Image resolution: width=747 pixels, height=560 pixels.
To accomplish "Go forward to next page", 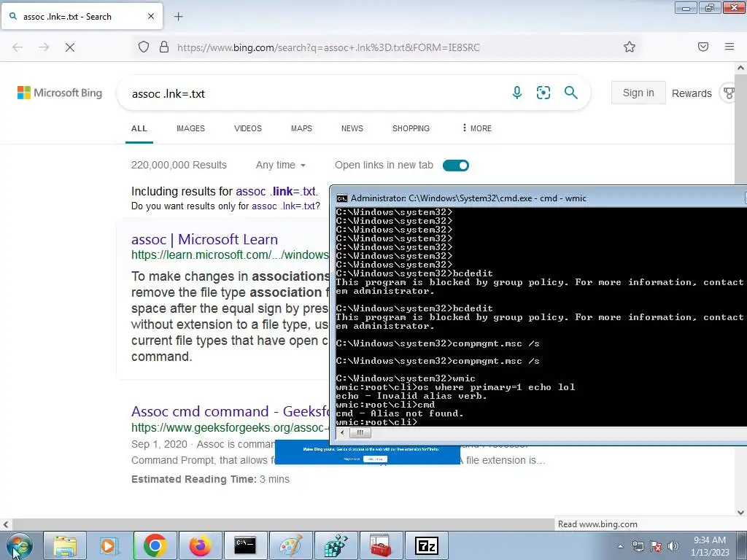I will pos(44,47).
